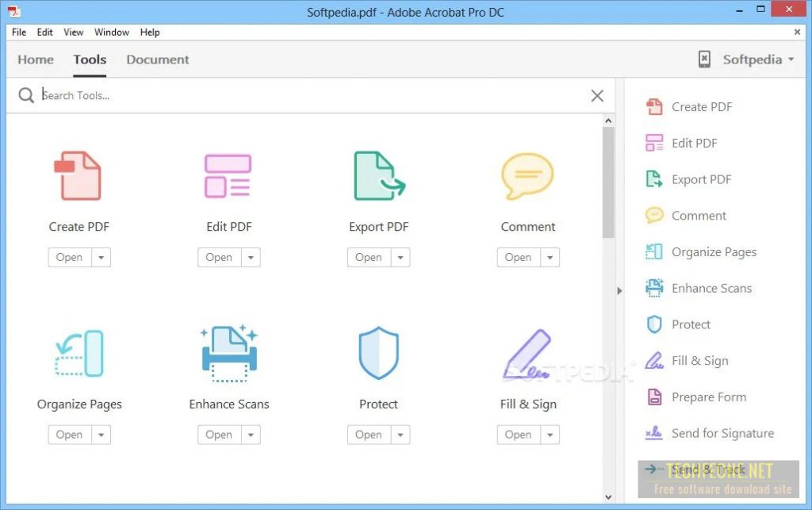Collapse the right tools pane arrow

click(x=619, y=291)
